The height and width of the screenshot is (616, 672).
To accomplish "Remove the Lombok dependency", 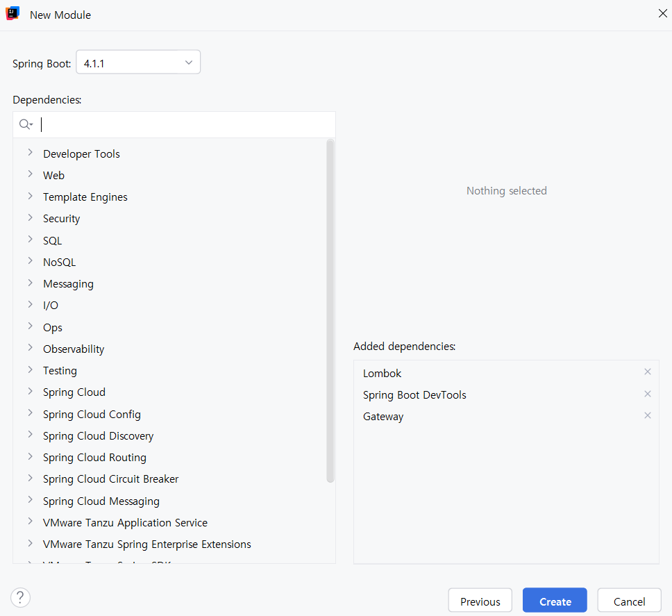I will coord(648,372).
